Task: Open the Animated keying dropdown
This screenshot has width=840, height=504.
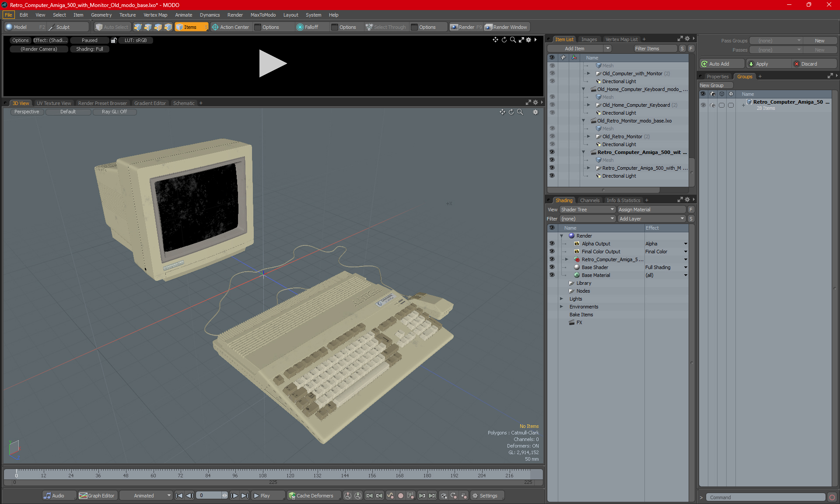Action: [x=146, y=496]
